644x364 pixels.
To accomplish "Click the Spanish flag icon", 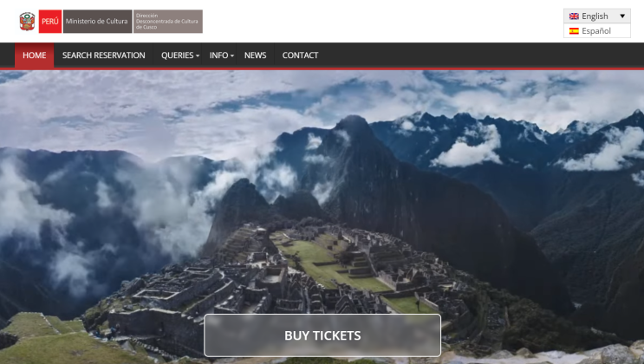I will click(x=574, y=31).
